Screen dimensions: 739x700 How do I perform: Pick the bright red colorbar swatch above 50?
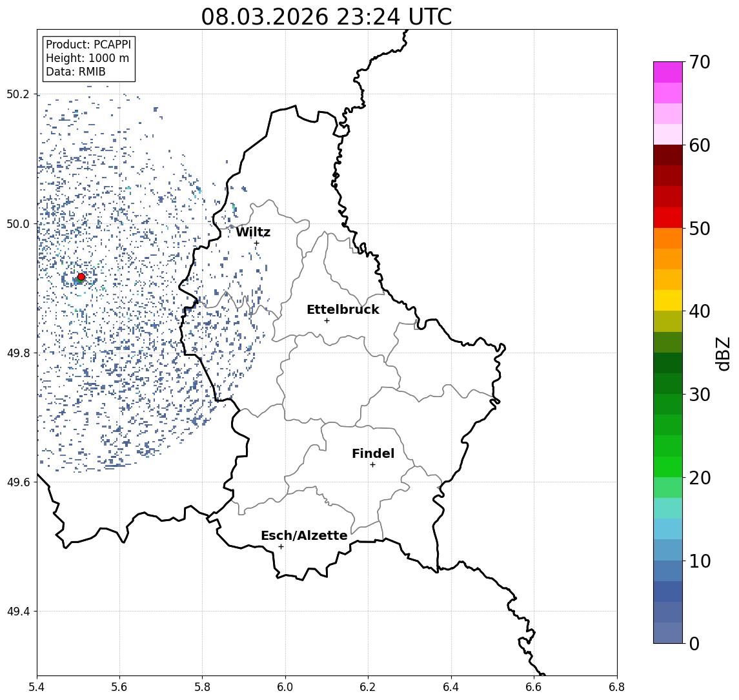[x=668, y=218]
